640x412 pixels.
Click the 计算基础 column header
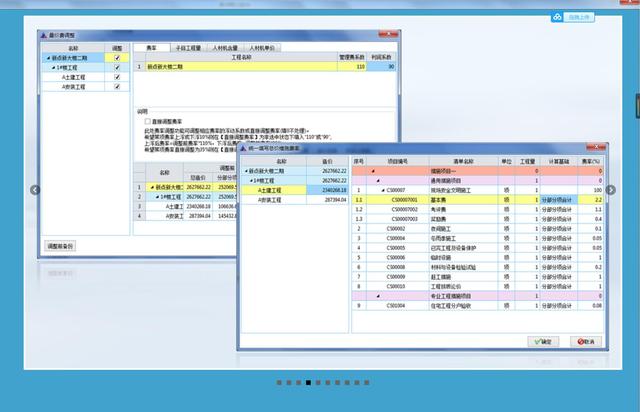tap(559, 162)
